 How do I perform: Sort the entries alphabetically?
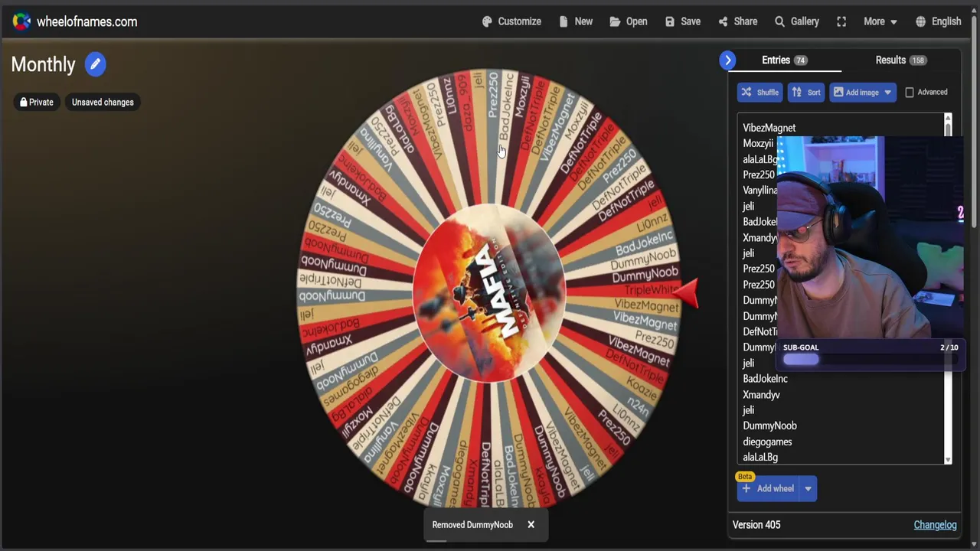(806, 92)
